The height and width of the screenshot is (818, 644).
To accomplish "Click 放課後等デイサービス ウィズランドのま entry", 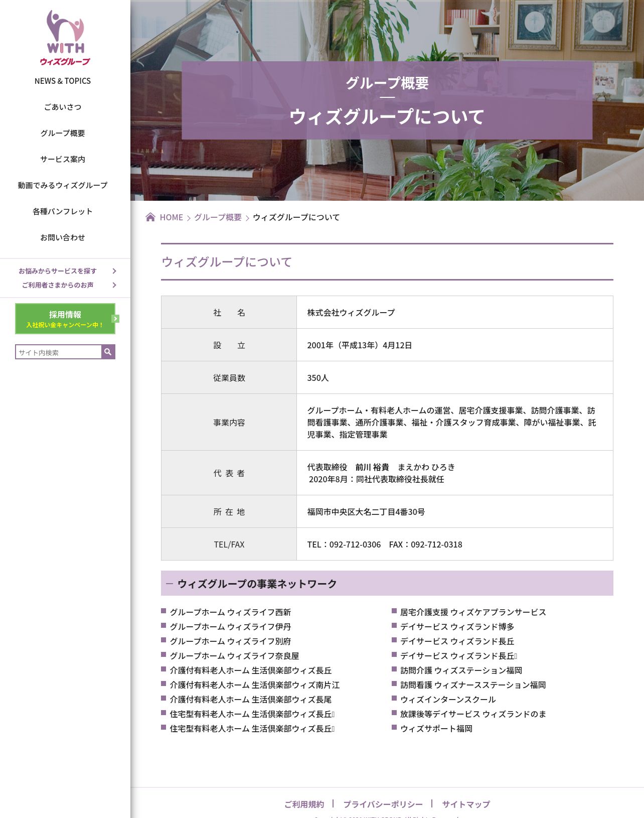I will click(x=473, y=714).
